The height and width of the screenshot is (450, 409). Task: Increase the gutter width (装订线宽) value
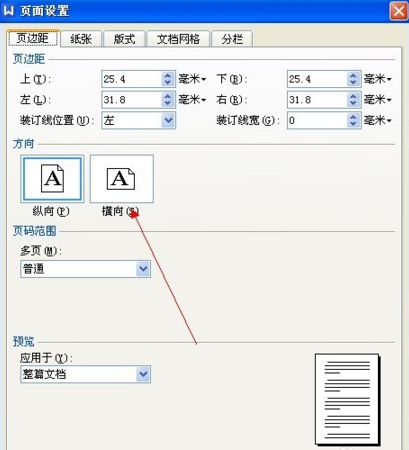pyautogui.click(x=353, y=117)
